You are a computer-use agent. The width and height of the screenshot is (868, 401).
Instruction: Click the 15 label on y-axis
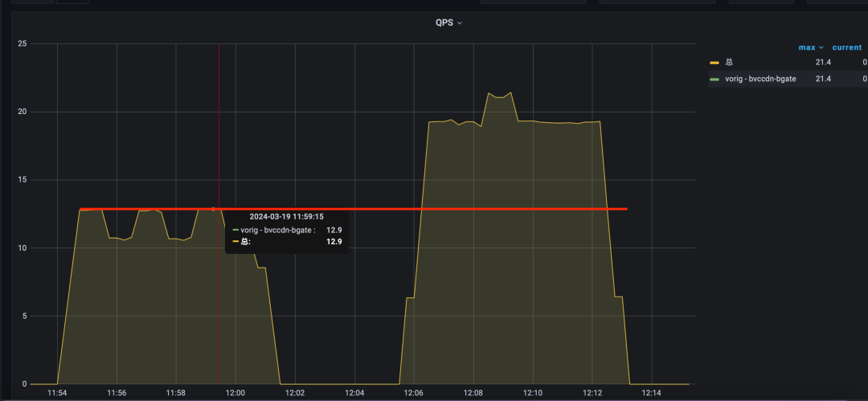23,180
